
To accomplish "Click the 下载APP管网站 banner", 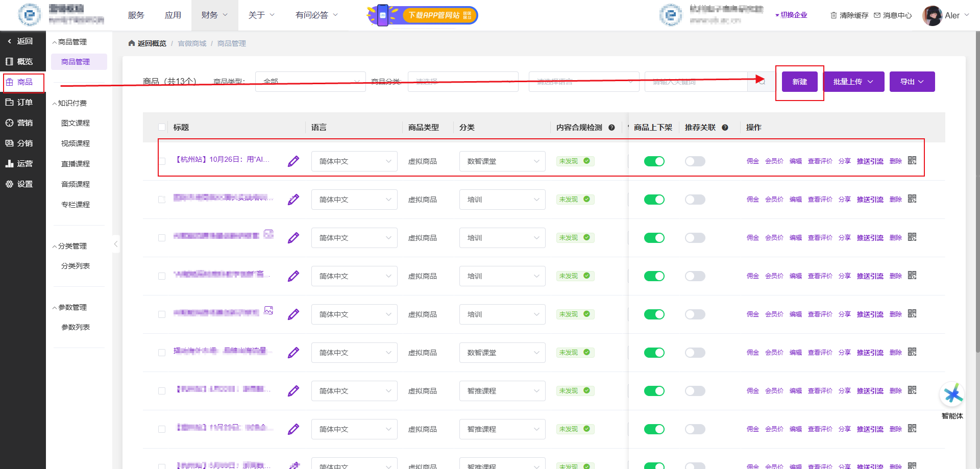I will (423, 15).
